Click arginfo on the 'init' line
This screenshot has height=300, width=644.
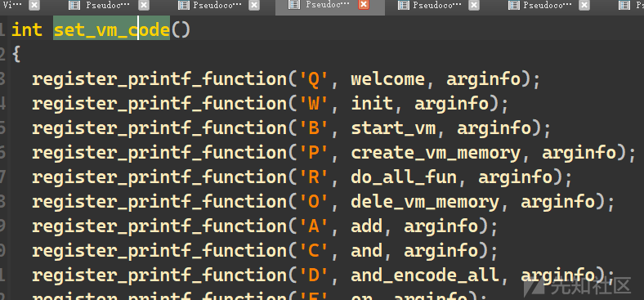(452, 104)
